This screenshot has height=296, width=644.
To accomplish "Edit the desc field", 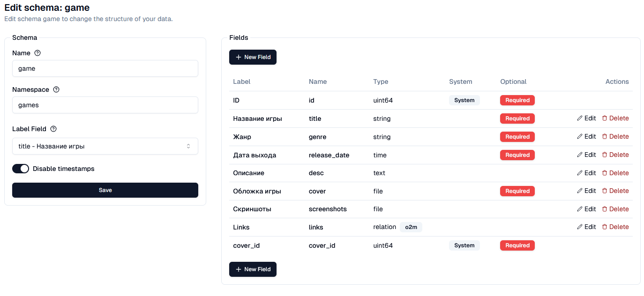I will (586, 173).
